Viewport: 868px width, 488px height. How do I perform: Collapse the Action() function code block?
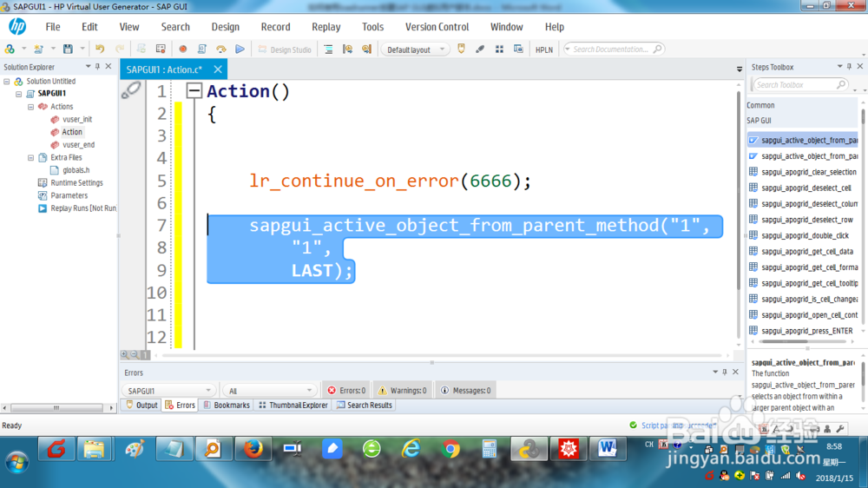point(194,91)
